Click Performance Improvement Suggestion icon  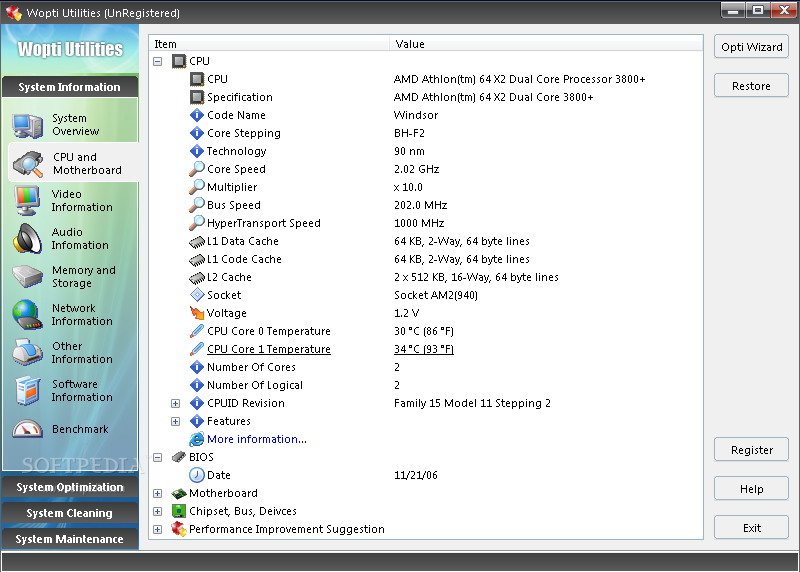tap(179, 529)
